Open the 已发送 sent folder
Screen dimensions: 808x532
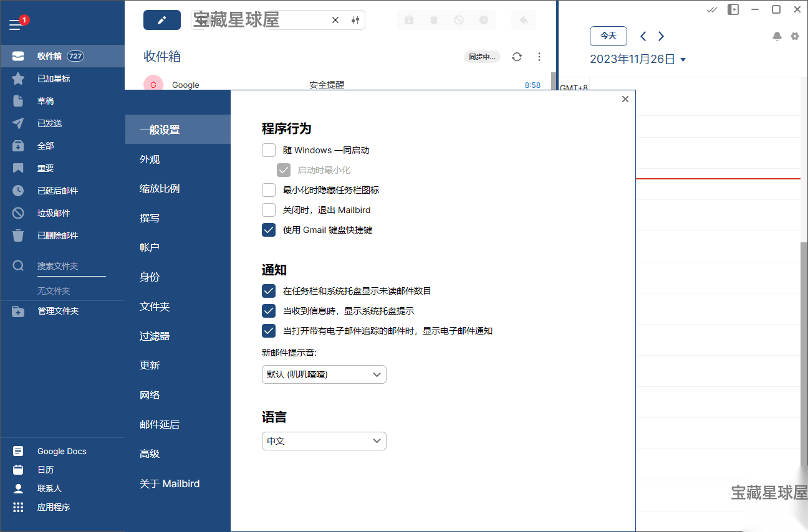[x=62, y=123]
